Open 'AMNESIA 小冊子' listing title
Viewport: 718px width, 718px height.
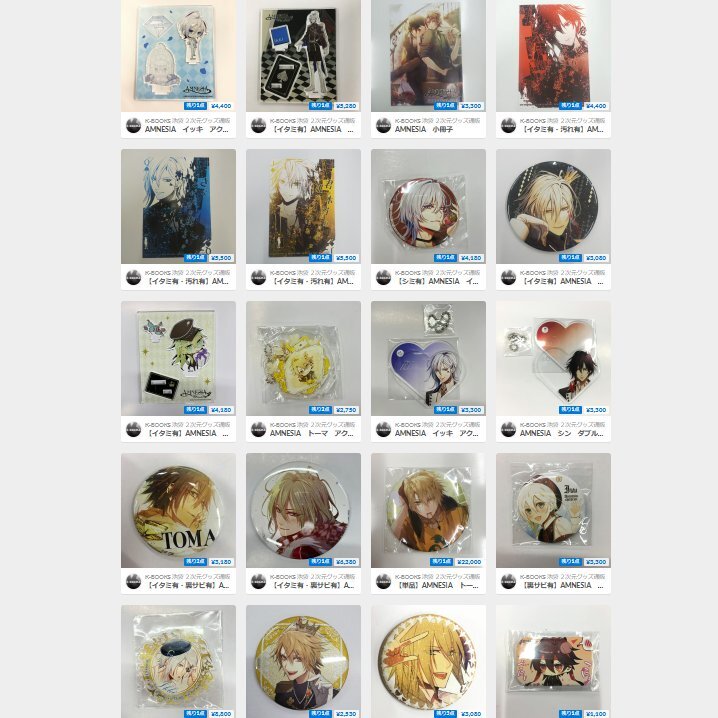[424, 130]
